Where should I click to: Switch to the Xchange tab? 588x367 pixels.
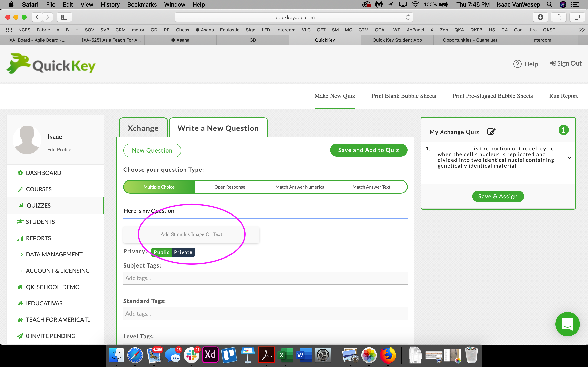(143, 128)
